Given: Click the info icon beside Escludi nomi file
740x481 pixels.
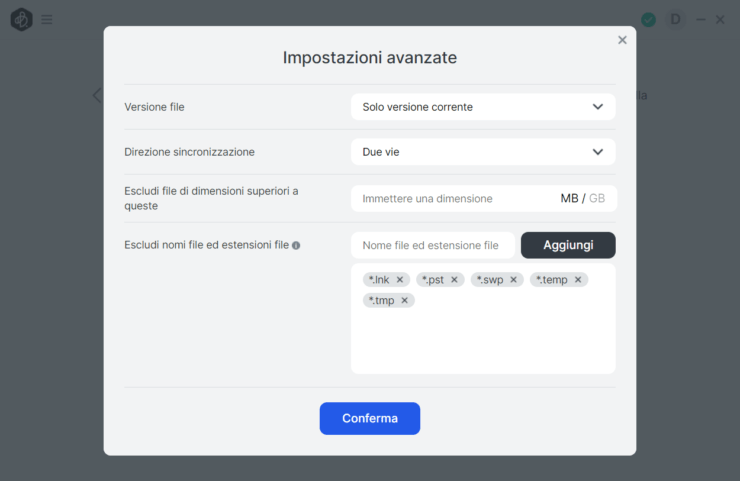Looking at the screenshot, I should (296, 245).
